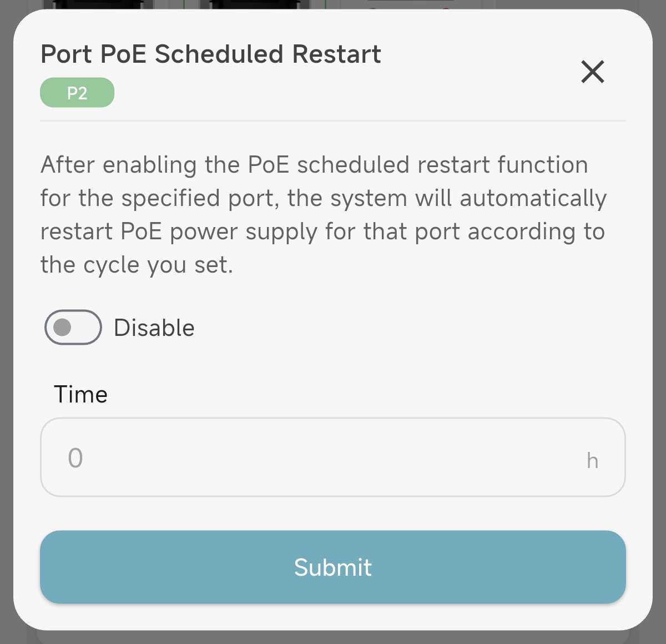The width and height of the screenshot is (666, 644).
Task: Focus the Time input field
Action: pos(333,457)
